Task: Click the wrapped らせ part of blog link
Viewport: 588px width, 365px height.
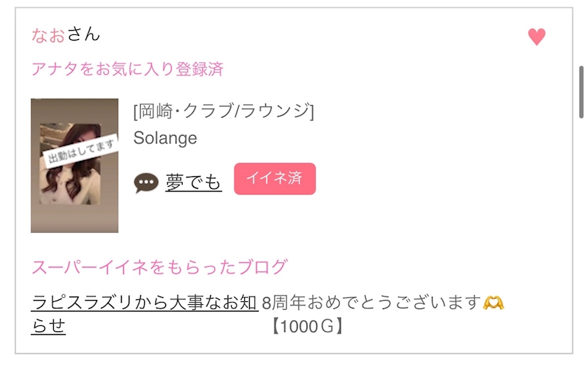Action: tap(48, 326)
